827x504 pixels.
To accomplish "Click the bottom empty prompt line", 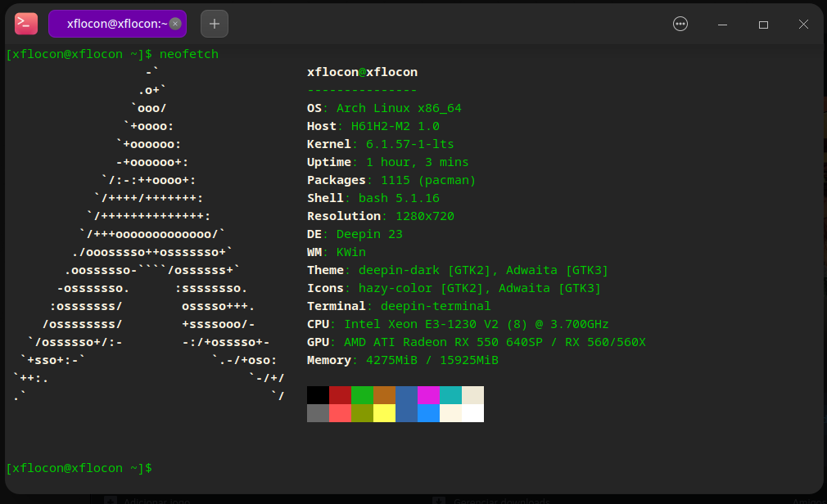I will (x=79, y=468).
